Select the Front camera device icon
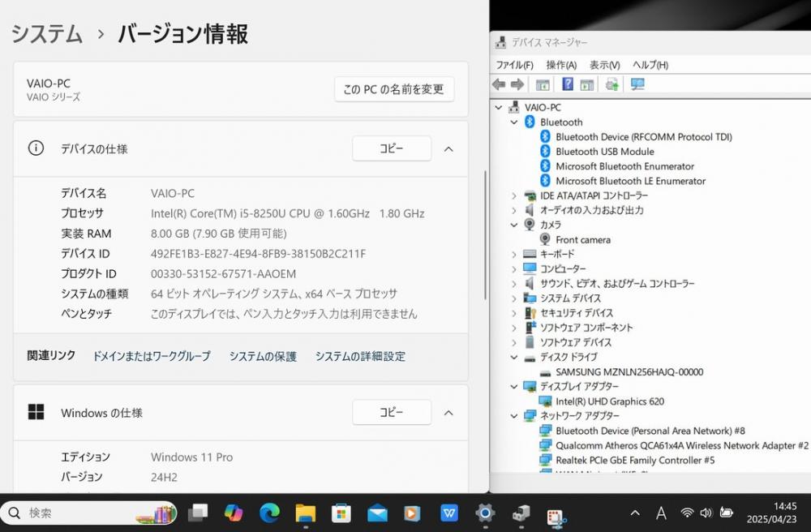Screen dimensions: 811x532 coord(545,239)
